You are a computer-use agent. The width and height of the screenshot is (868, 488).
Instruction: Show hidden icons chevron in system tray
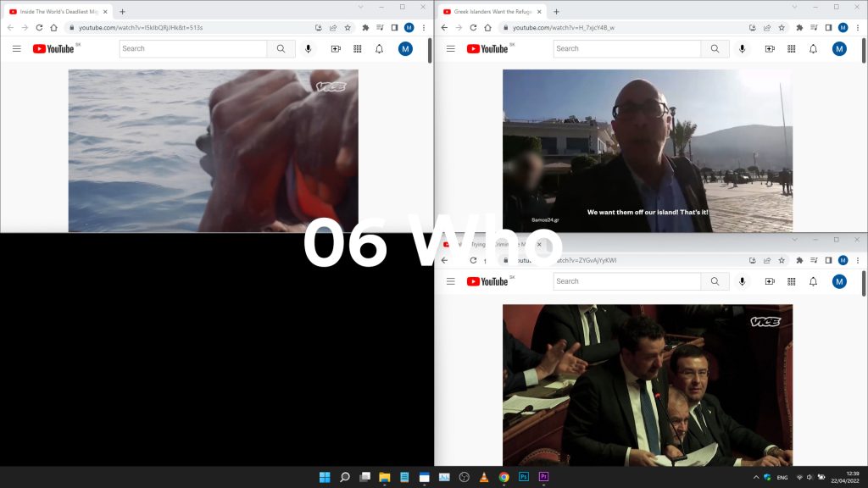click(756, 477)
